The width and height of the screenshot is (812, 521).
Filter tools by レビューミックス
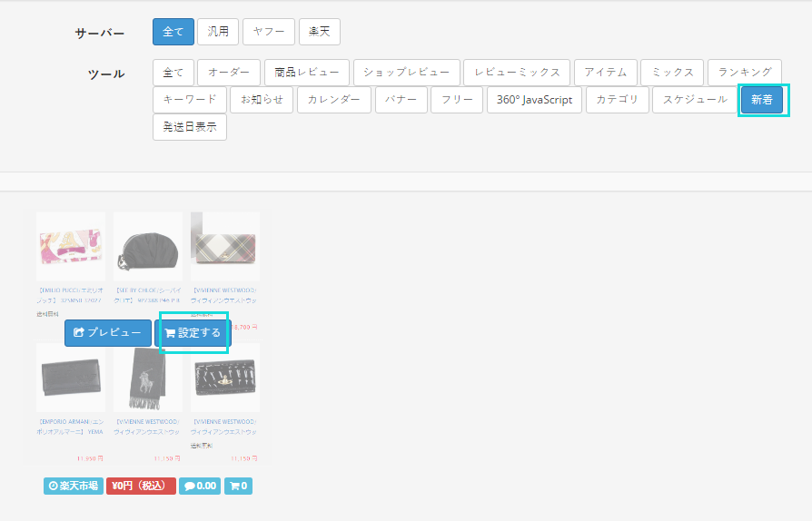point(517,73)
